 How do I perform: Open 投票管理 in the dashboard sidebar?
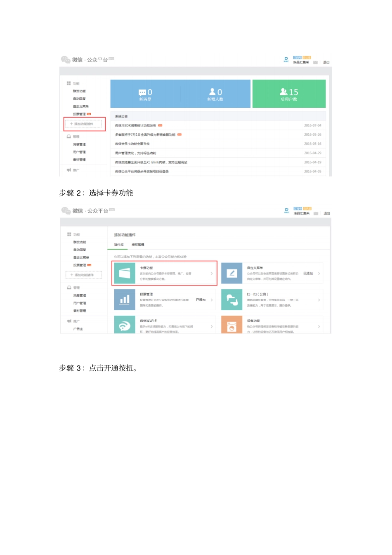(x=79, y=114)
